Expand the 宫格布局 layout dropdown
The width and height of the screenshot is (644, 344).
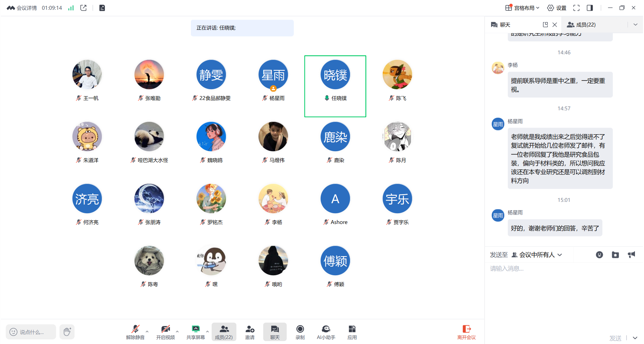point(523,8)
